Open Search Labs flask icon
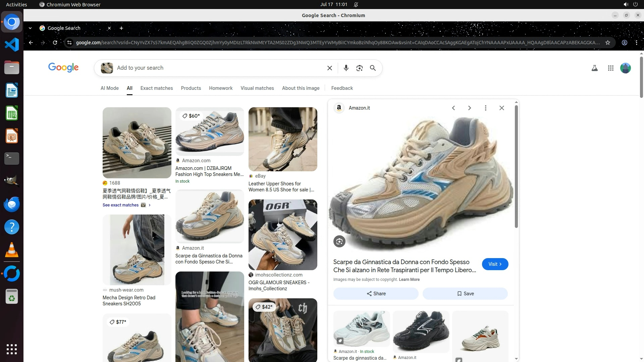The image size is (644, 362). point(594,68)
